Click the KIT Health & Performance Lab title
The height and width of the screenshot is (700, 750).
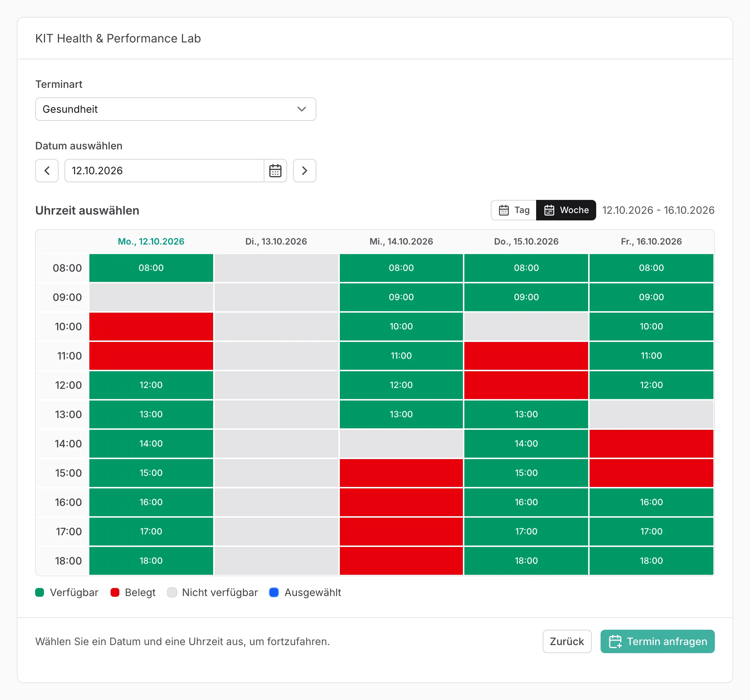118,38
